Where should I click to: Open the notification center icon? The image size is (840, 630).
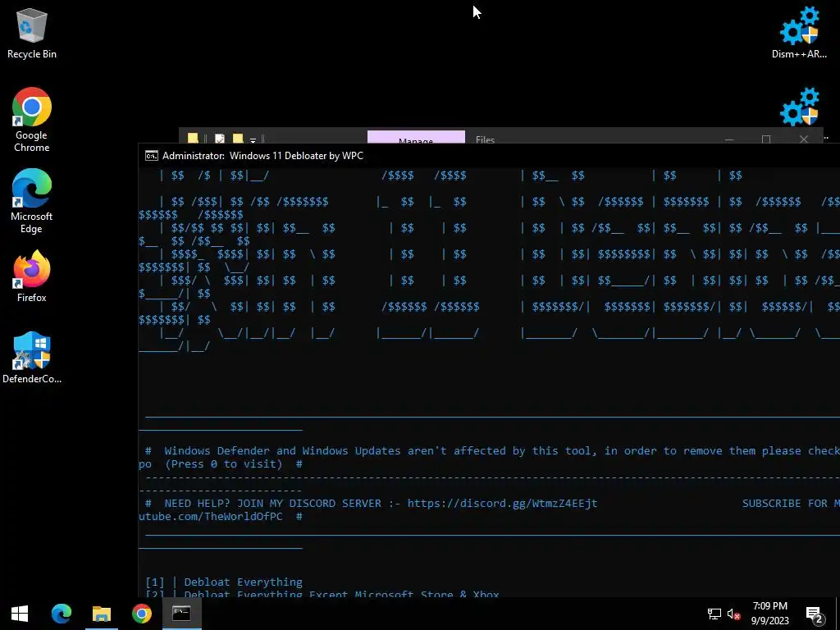(x=815, y=614)
